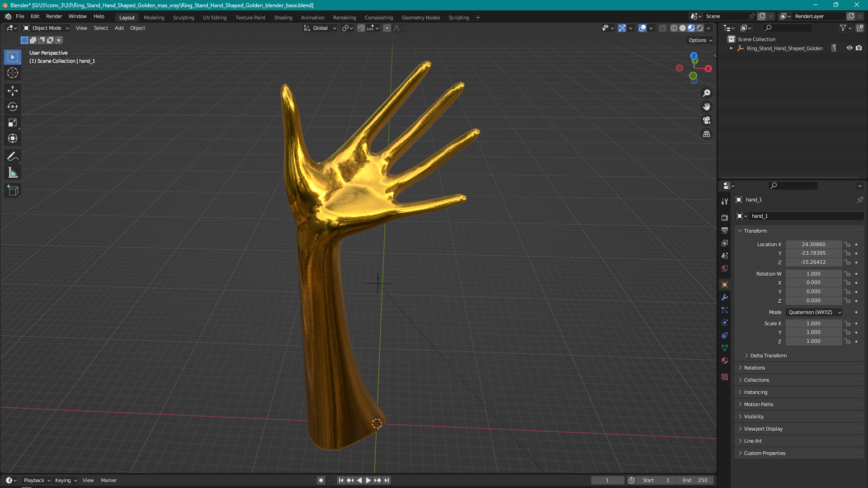The height and width of the screenshot is (488, 868).
Task: Expand the Delta Transform section
Action: (x=768, y=356)
